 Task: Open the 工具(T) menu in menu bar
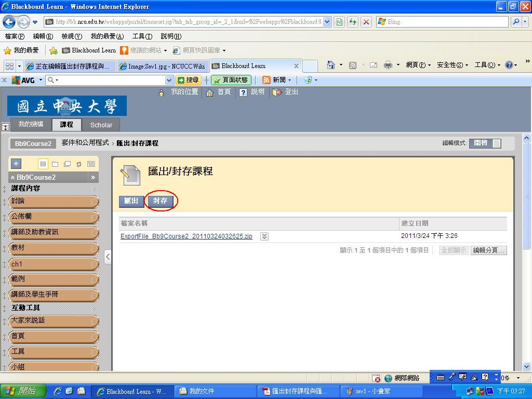(142, 36)
